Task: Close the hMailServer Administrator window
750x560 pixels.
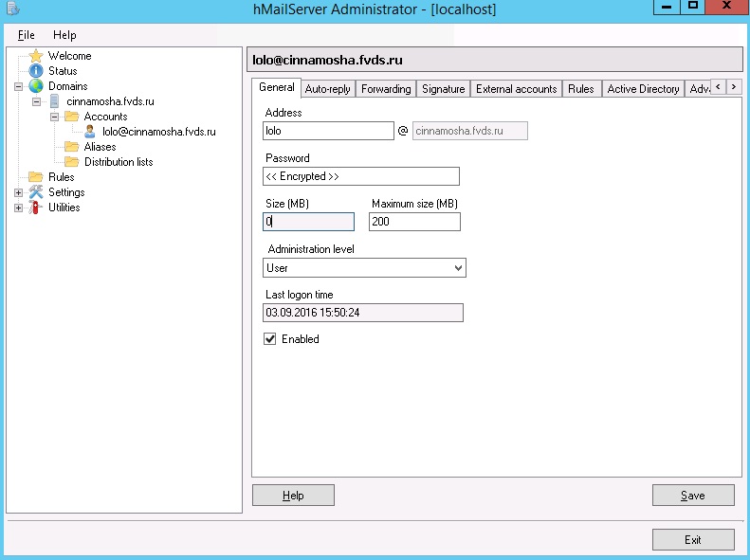Action: tap(727, 7)
